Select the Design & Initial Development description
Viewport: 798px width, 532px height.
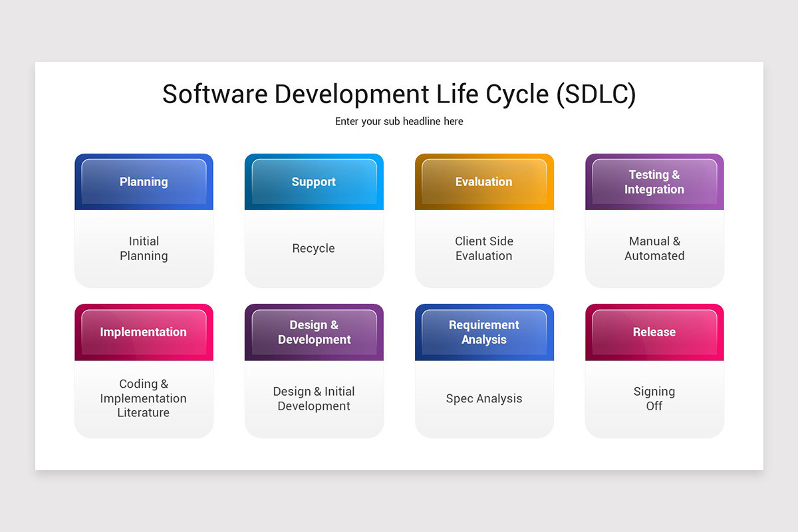click(314, 398)
